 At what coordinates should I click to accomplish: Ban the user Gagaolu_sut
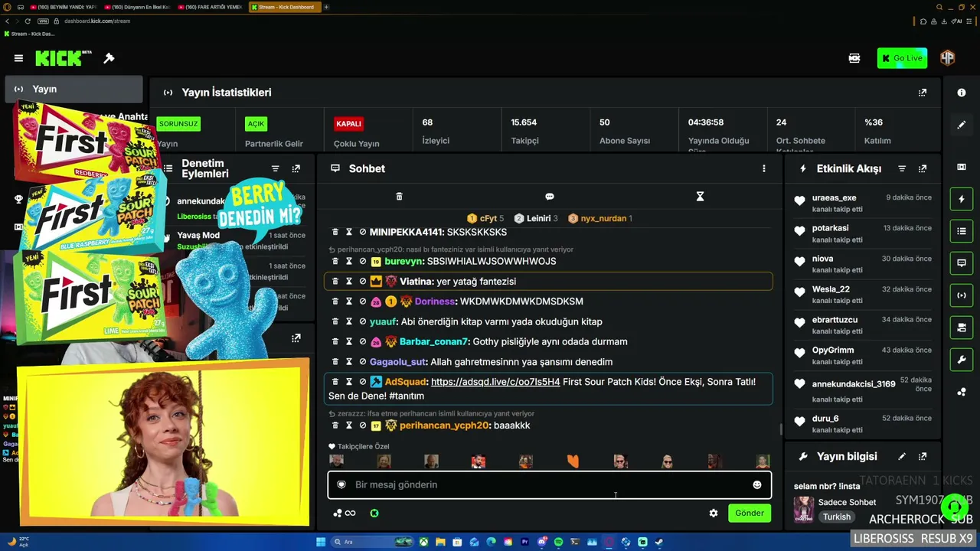point(362,362)
